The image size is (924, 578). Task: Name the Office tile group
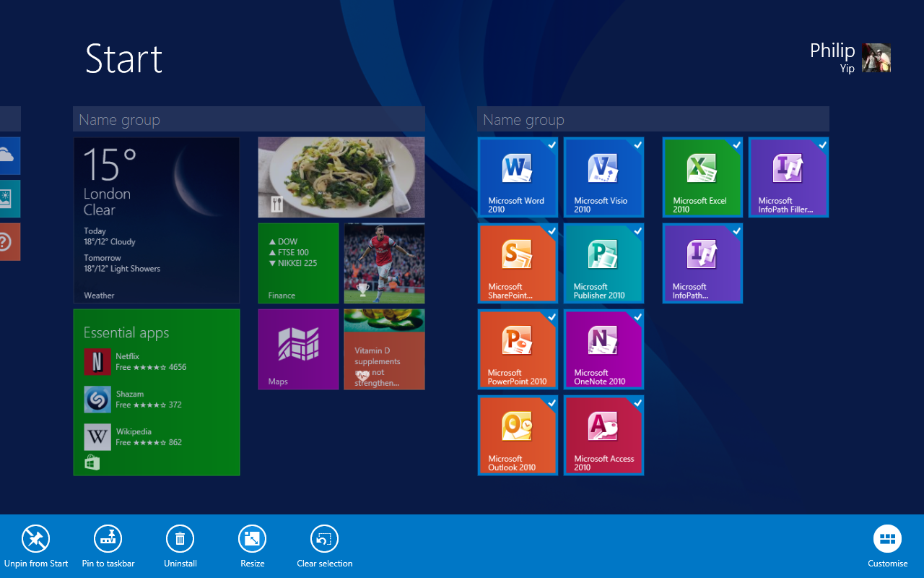click(653, 119)
